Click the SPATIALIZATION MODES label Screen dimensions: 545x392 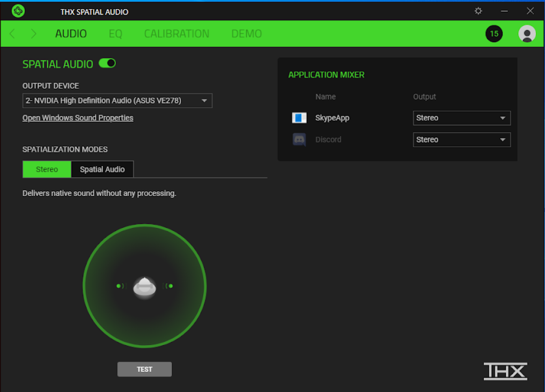point(65,149)
